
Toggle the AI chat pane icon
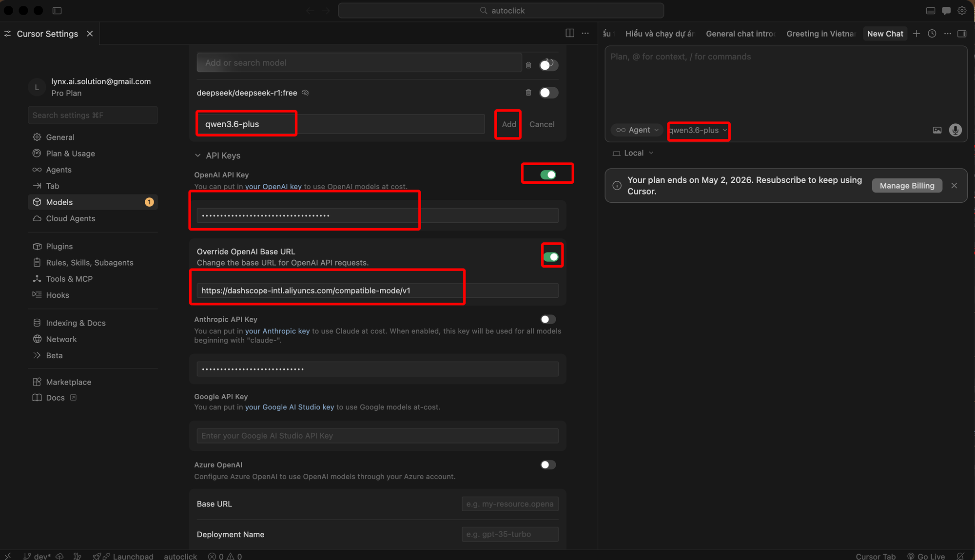pyautogui.click(x=946, y=10)
